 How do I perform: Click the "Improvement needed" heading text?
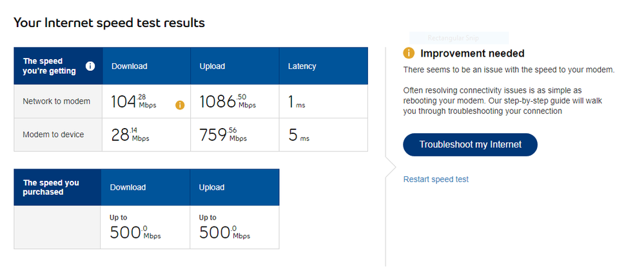(472, 53)
